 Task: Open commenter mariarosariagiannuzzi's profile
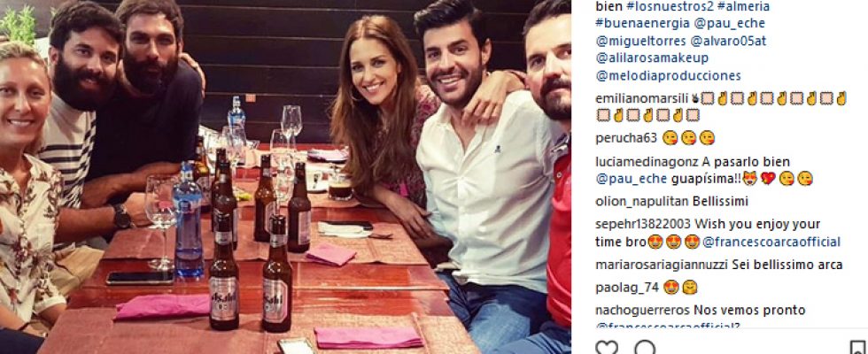(662, 265)
